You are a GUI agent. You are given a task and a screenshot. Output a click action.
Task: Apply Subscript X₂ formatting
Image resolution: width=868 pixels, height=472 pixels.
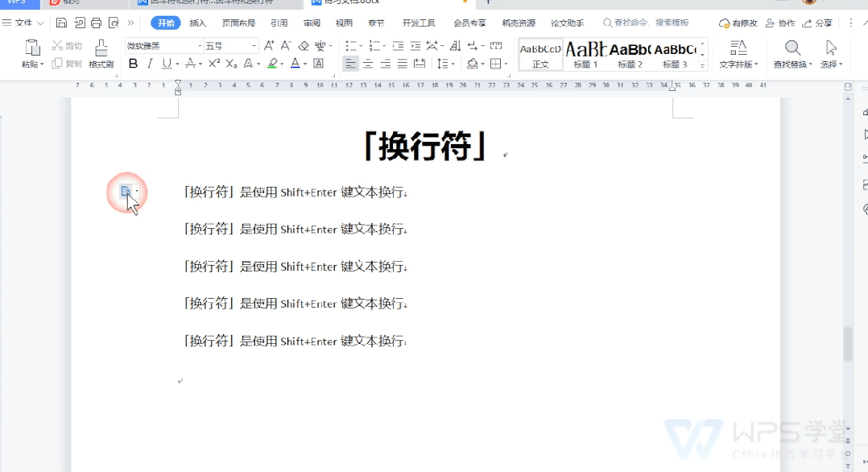click(x=231, y=64)
